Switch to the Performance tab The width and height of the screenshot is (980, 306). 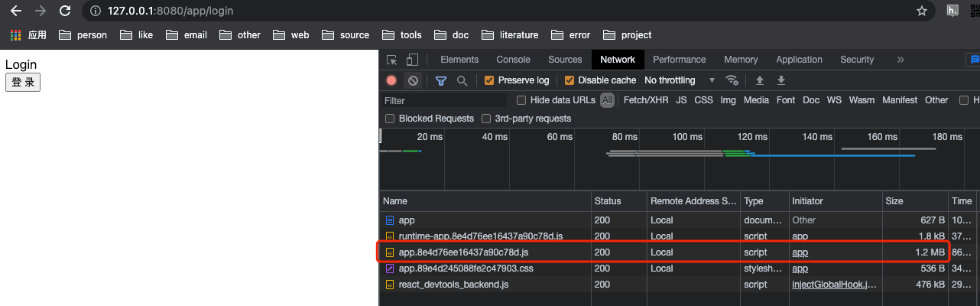(680, 60)
